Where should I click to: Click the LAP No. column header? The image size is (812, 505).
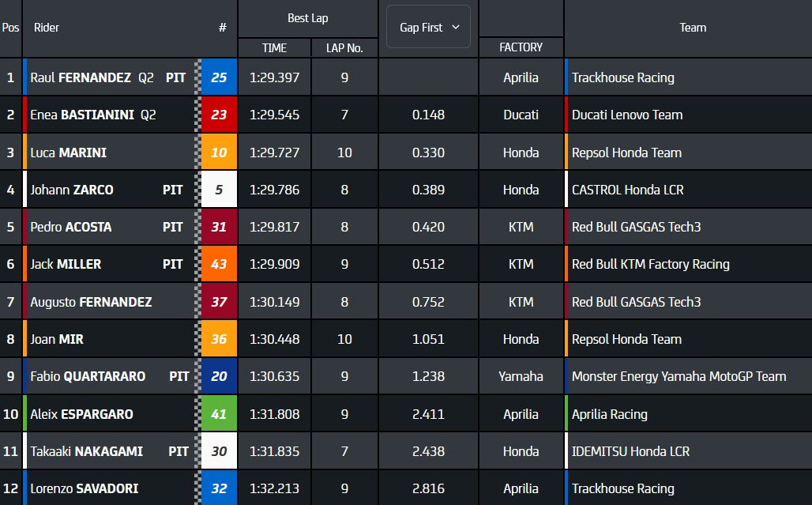(344, 47)
